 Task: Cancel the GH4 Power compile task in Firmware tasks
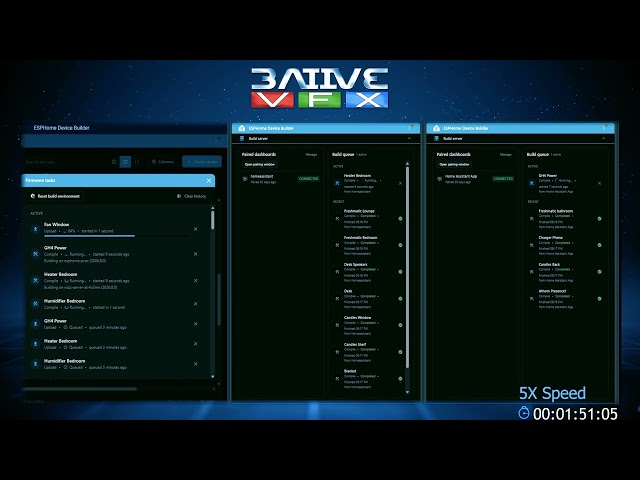(196, 254)
